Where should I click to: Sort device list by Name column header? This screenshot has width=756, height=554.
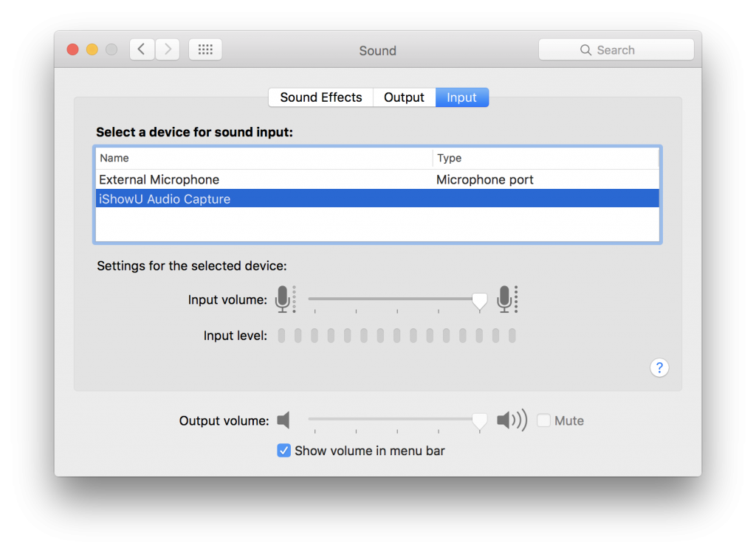pyautogui.click(x=264, y=158)
